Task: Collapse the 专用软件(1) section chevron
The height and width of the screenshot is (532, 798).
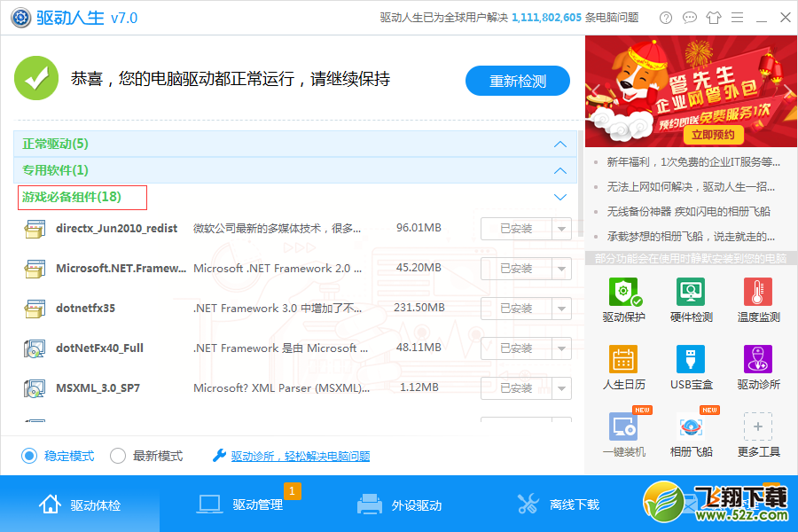Action: [x=559, y=170]
